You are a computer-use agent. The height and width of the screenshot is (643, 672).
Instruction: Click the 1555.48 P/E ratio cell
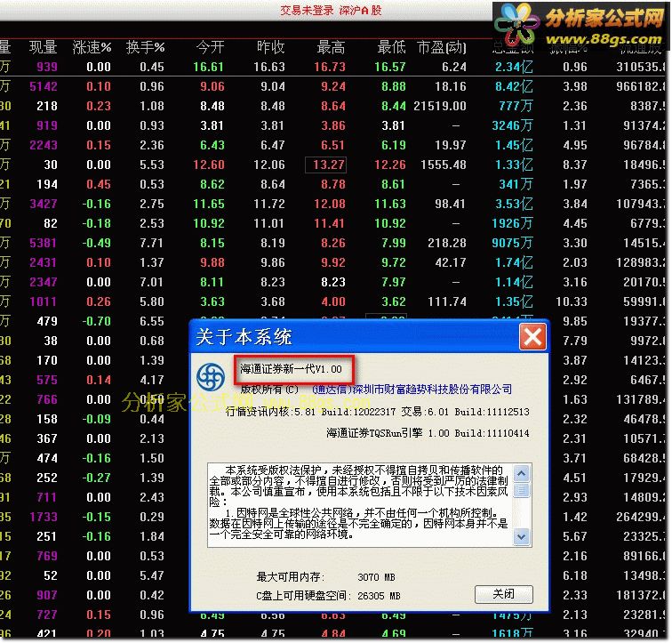(444, 165)
